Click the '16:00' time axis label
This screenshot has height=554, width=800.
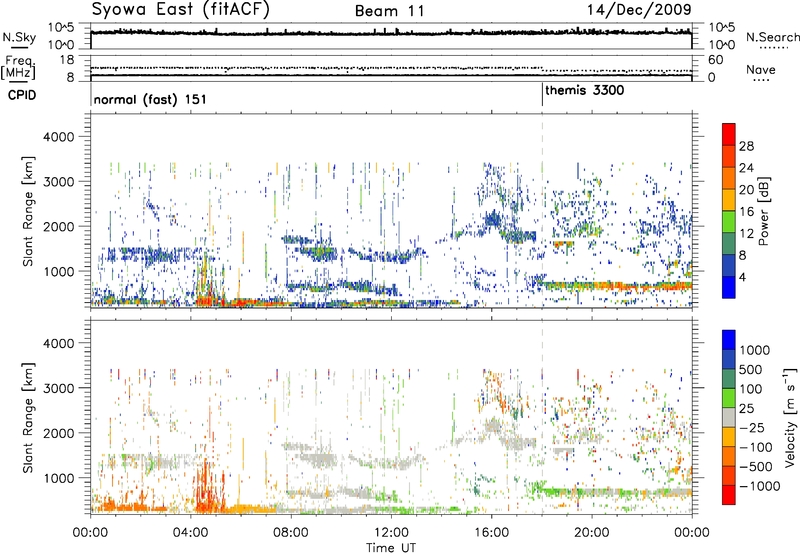tap(491, 533)
